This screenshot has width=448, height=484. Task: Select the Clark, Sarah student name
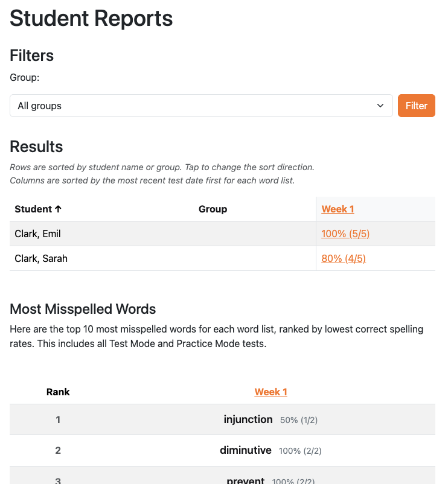(41, 259)
